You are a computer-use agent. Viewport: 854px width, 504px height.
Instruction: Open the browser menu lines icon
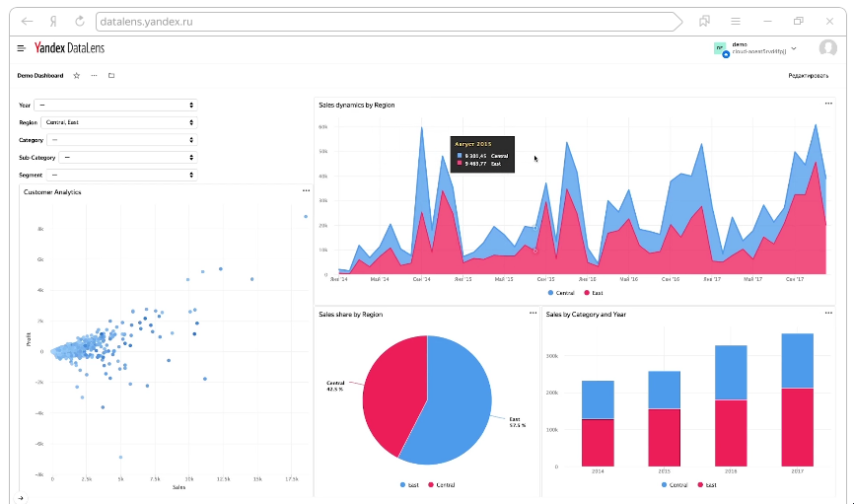point(736,22)
